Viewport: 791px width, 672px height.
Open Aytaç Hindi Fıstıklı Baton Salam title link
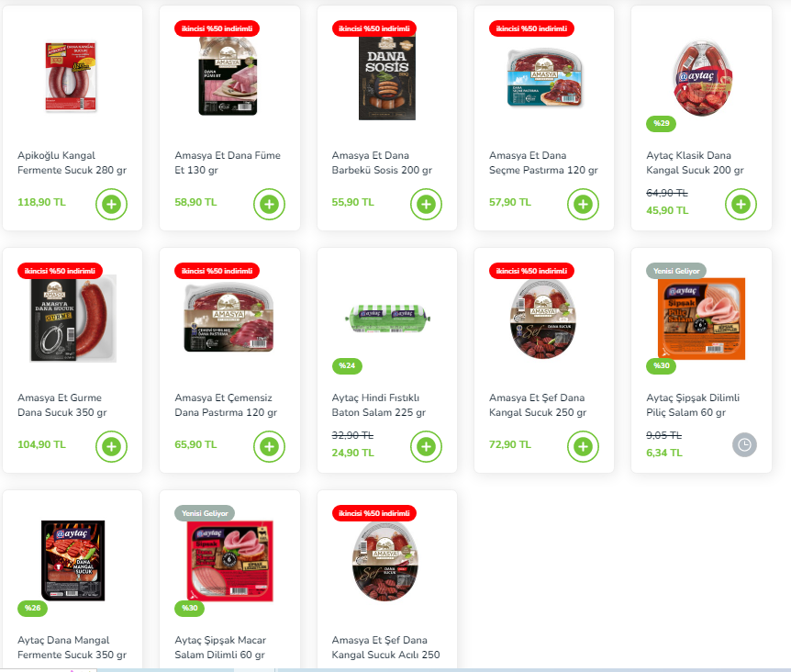(x=379, y=405)
